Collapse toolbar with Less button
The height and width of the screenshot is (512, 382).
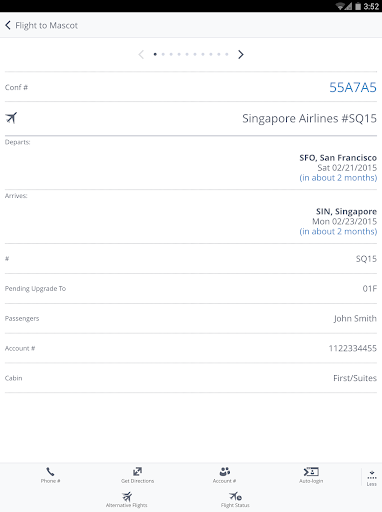coord(372,478)
